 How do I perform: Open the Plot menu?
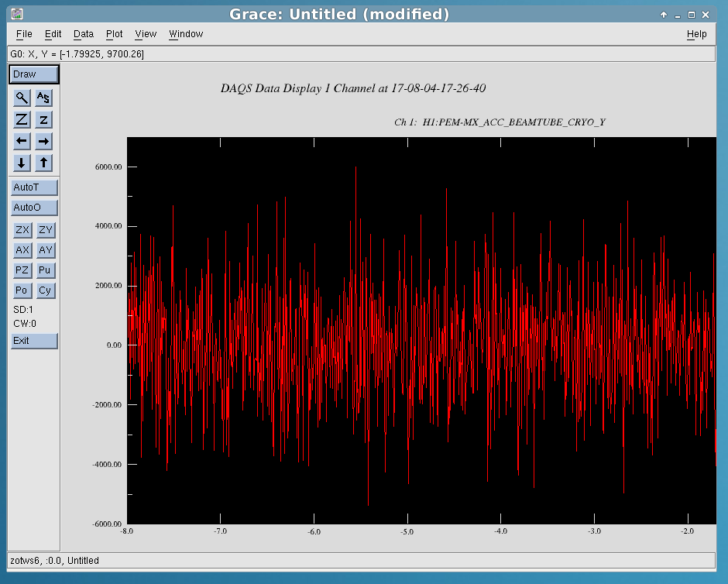[x=114, y=34]
